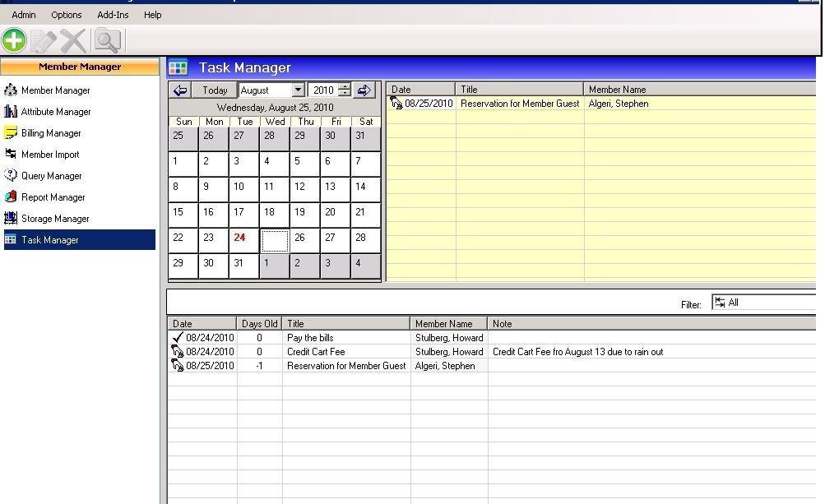
Task: Click the Task Manager header calendar icon
Action: pos(178,68)
